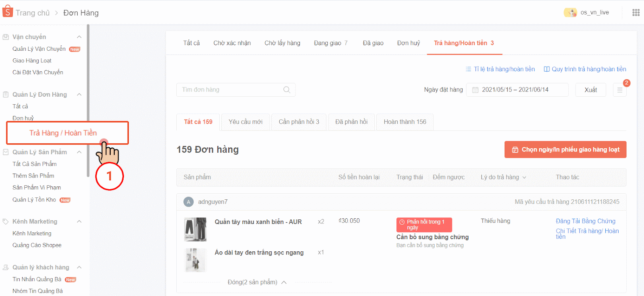Collapse the Vận chuyển sidebar section
The image size is (644, 296).
coord(79,37)
